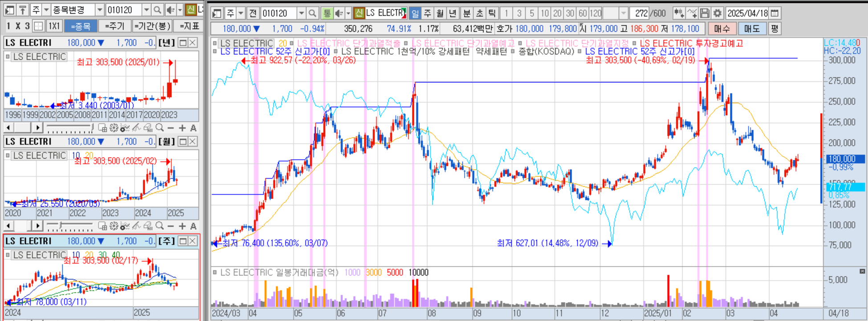Click the candlestick add icon in main toolbar
868x321 pixels.
(x=679, y=13)
